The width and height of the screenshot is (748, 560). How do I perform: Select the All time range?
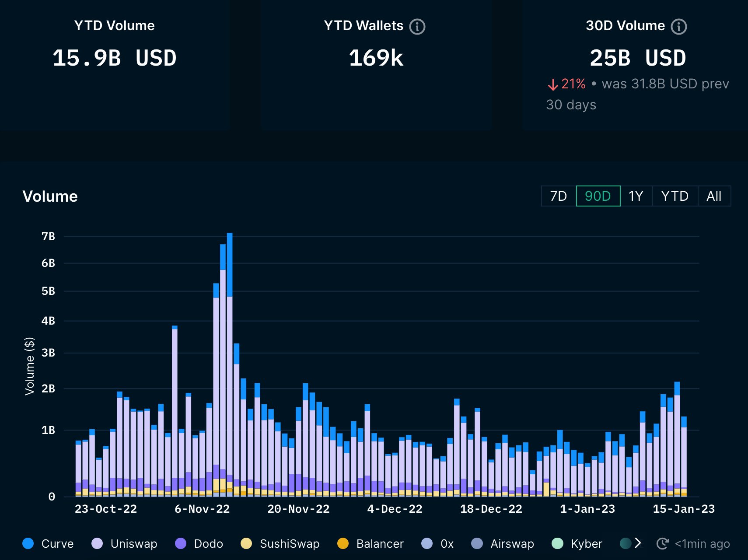pyautogui.click(x=714, y=196)
